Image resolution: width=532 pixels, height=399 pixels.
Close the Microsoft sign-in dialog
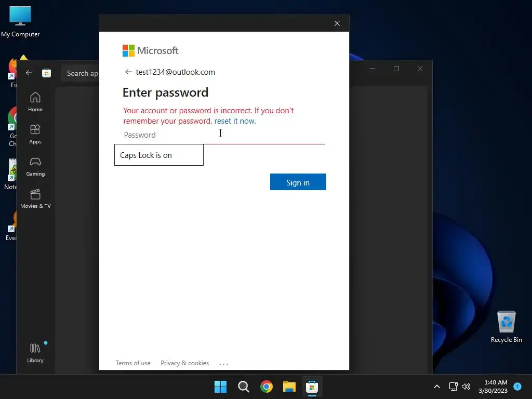337,23
